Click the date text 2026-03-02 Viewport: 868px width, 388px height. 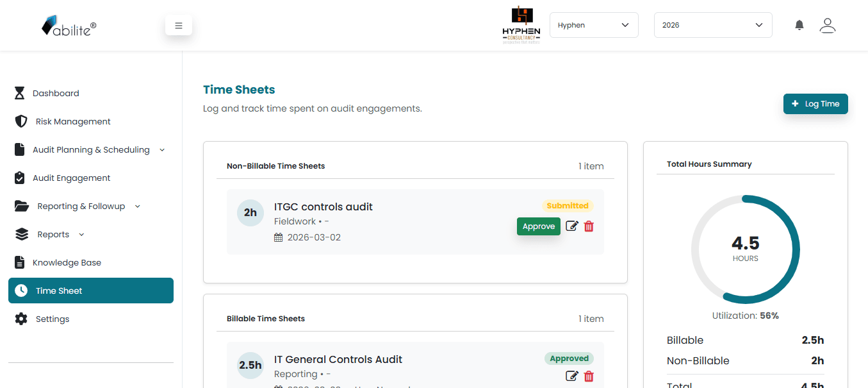pyautogui.click(x=314, y=237)
